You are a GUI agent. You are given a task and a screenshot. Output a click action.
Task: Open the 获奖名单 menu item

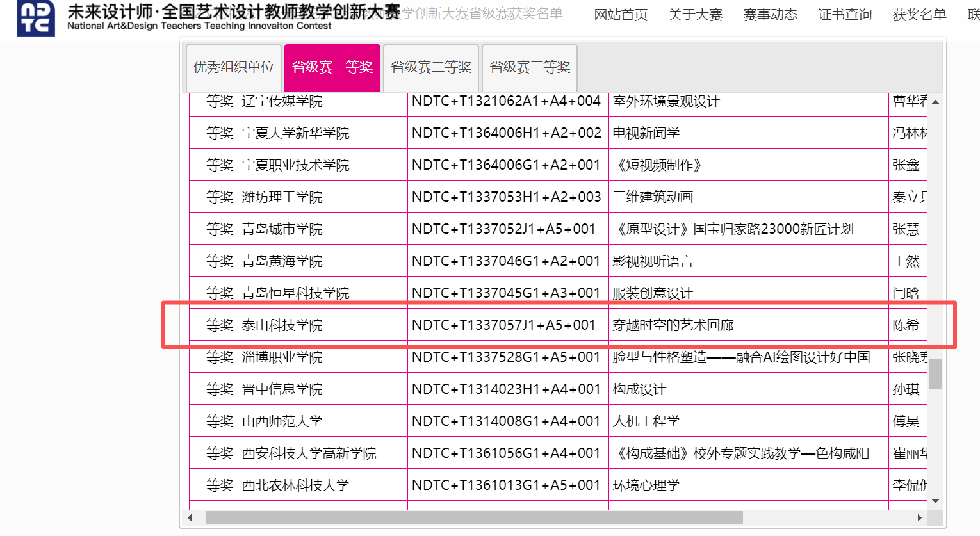[919, 15]
